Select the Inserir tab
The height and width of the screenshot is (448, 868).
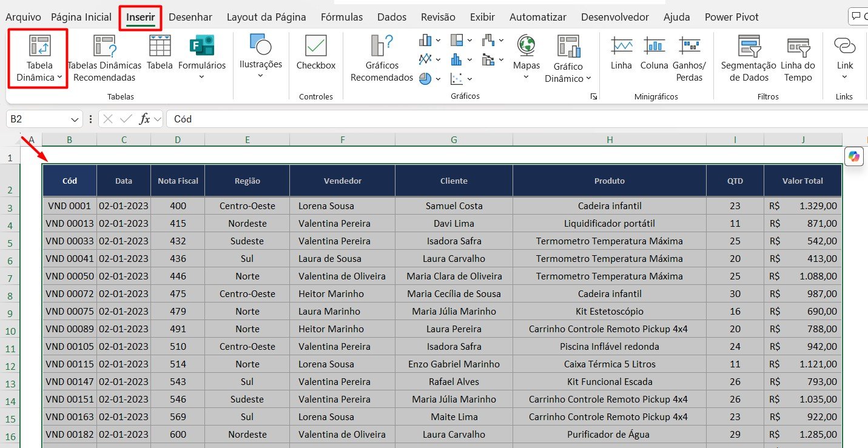click(141, 17)
